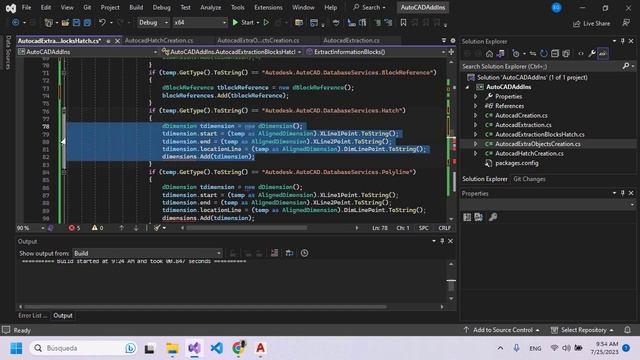This screenshot has width=640, height=360.
Task: Click Show All Files icon
Action: coord(566,53)
